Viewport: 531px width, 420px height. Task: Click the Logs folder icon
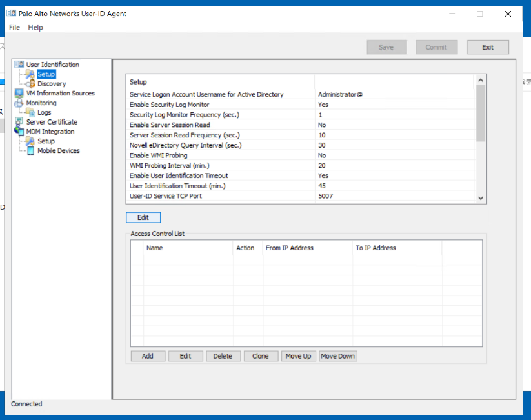30,112
